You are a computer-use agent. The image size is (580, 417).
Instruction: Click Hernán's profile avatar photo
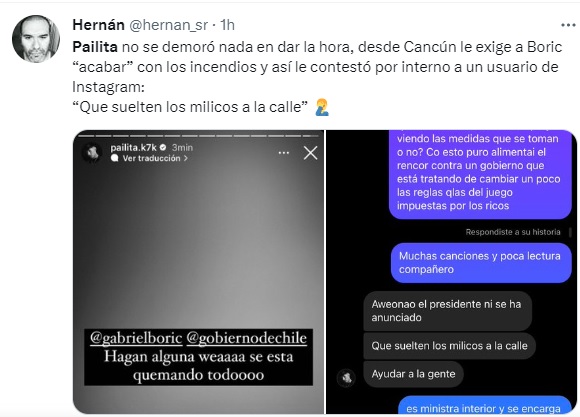[36, 39]
